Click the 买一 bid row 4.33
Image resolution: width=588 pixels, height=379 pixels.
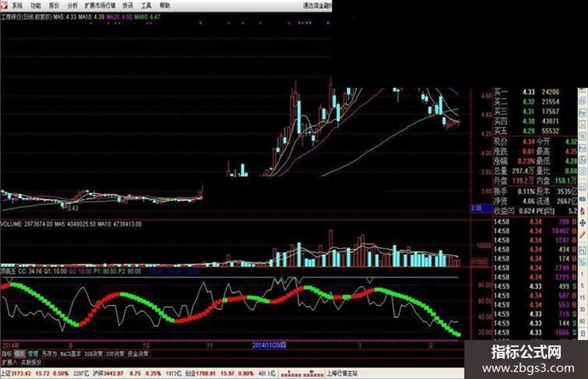(x=527, y=92)
